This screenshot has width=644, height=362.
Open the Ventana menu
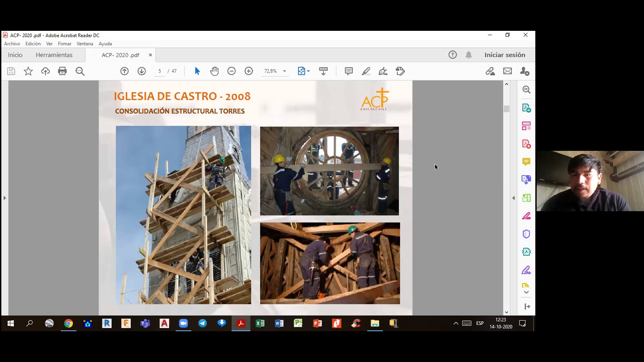click(85, 44)
